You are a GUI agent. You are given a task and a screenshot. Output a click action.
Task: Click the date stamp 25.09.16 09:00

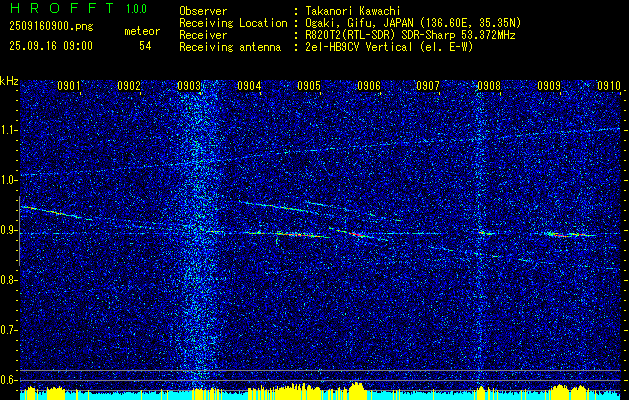(51, 46)
